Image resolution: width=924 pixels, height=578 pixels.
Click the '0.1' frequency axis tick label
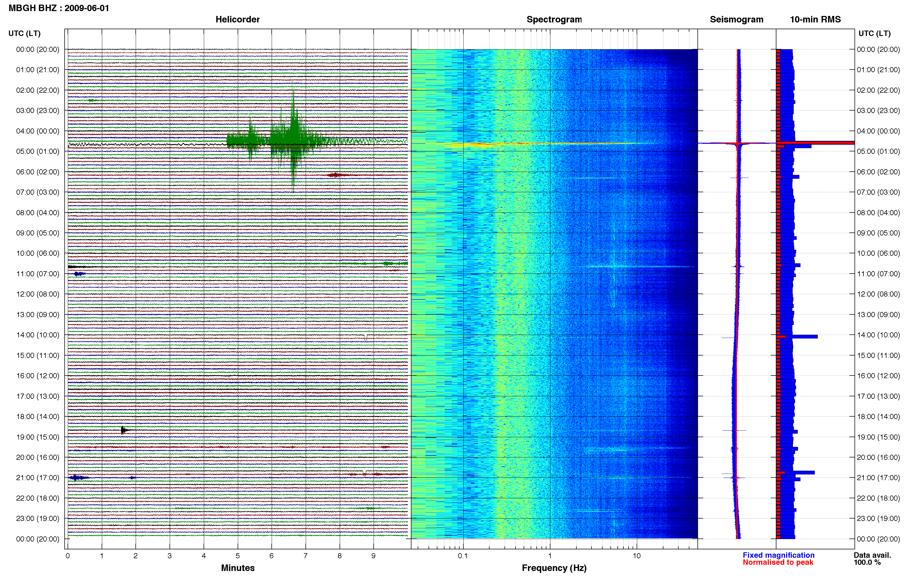coord(463,556)
